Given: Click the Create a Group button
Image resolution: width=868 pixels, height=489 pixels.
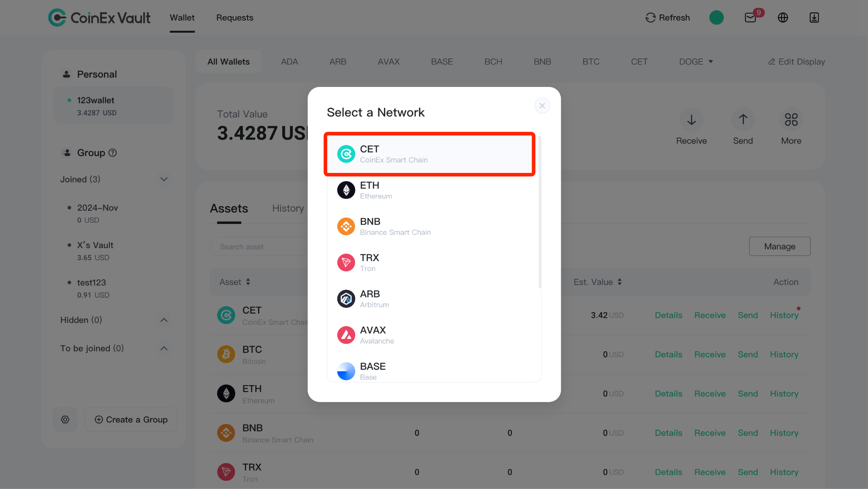Looking at the screenshot, I should (x=131, y=419).
